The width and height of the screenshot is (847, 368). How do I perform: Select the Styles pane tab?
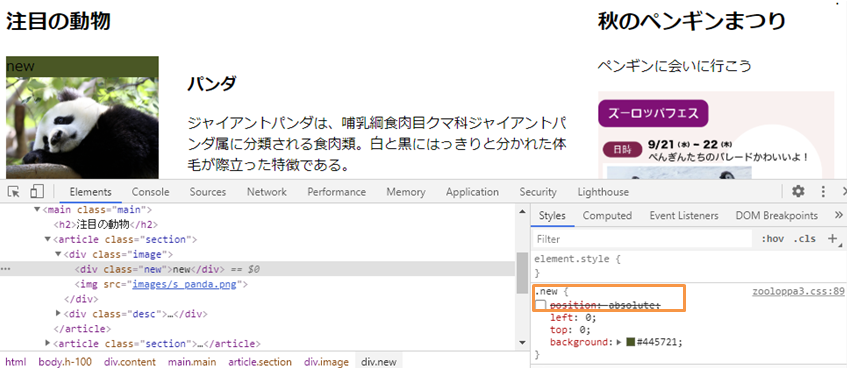[552, 216]
